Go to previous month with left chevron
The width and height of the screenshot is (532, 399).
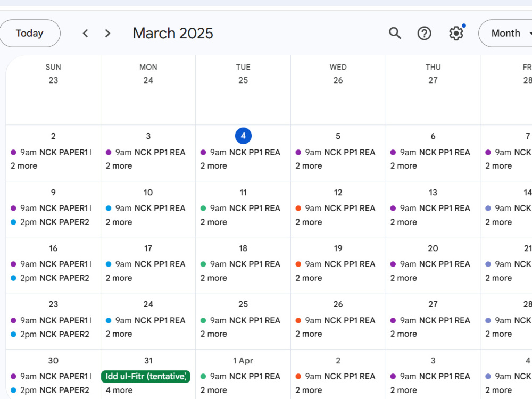[x=86, y=33]
